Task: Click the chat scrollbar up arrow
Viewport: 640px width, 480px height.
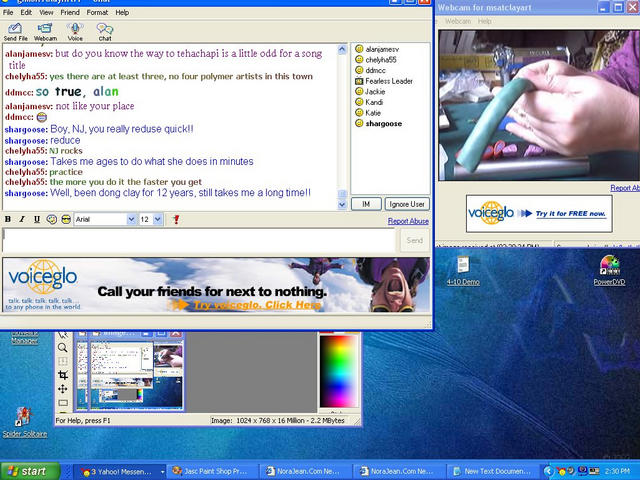Action: tap(342, 49)
